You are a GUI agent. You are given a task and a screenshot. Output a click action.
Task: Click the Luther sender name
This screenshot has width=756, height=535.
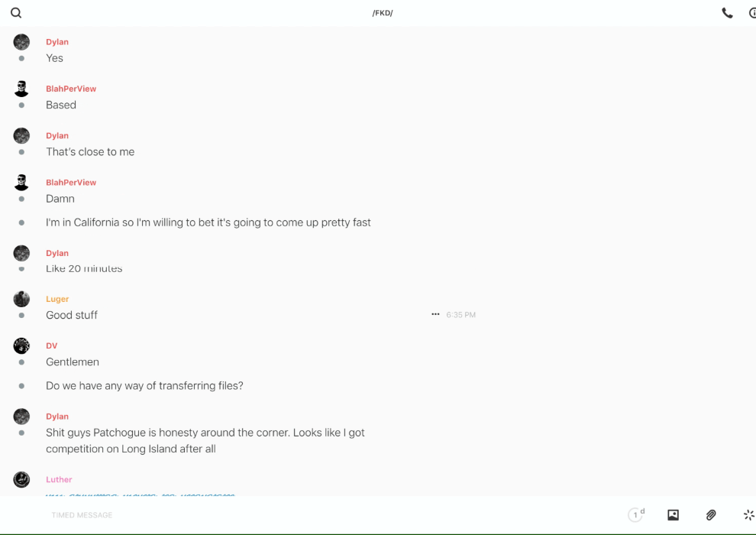pos(59,479)
